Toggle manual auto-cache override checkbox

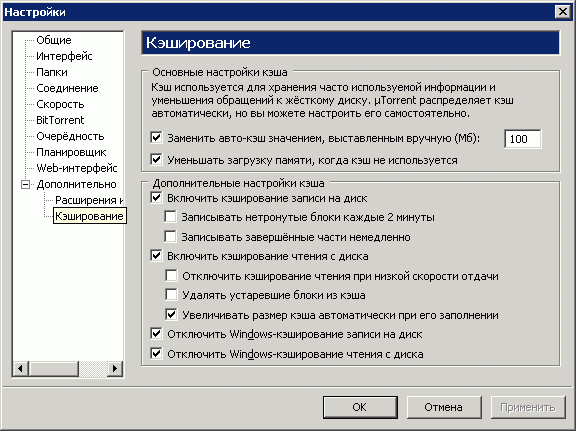click(x=156, y=138)
